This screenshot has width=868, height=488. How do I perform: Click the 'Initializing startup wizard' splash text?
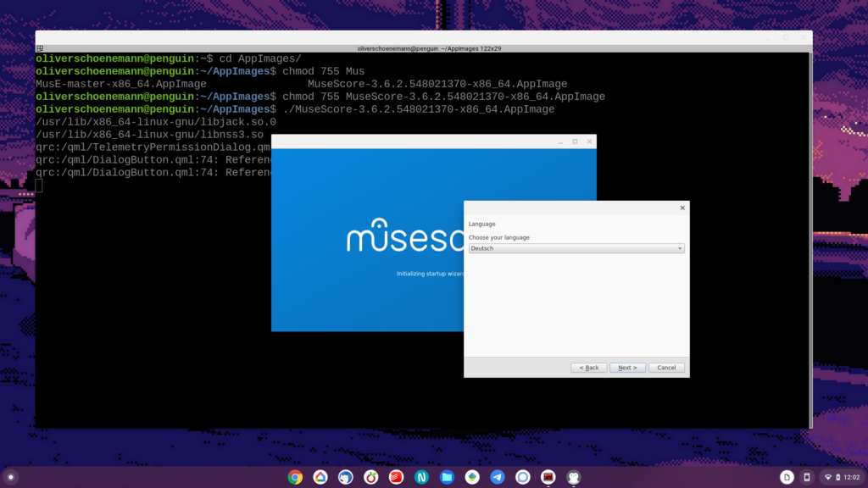[430, 274]
